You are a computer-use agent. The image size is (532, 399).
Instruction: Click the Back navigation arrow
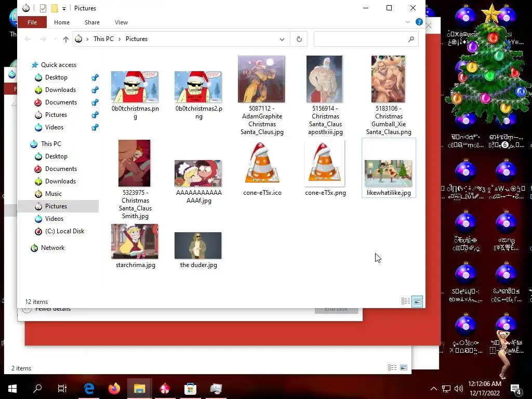(28, 39)
